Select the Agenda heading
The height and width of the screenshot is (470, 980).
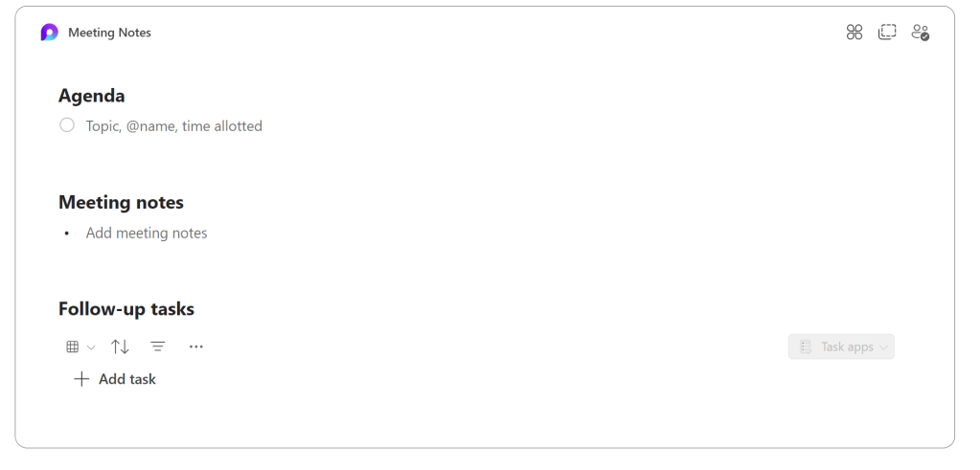[x=92, y=96]
